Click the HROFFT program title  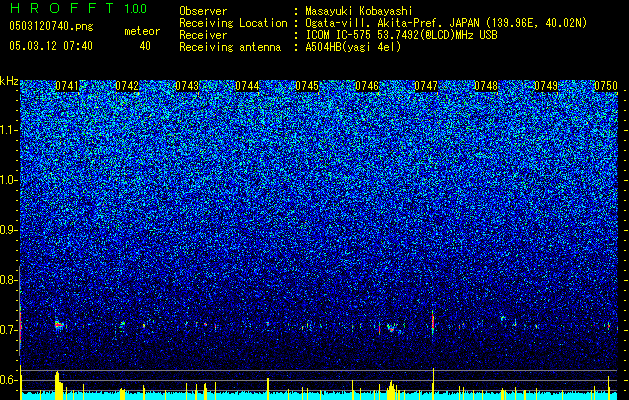[x=63, y=8]
